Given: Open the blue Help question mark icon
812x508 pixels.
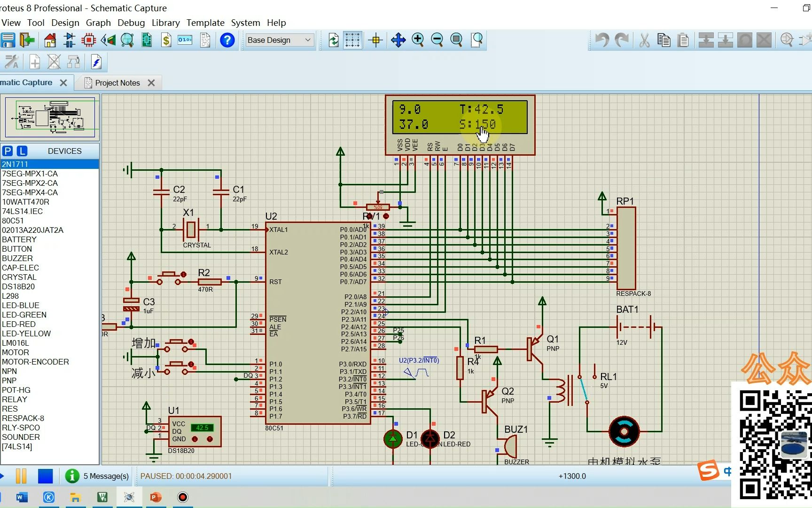Looking at the screenshot, I should point(227,40).
